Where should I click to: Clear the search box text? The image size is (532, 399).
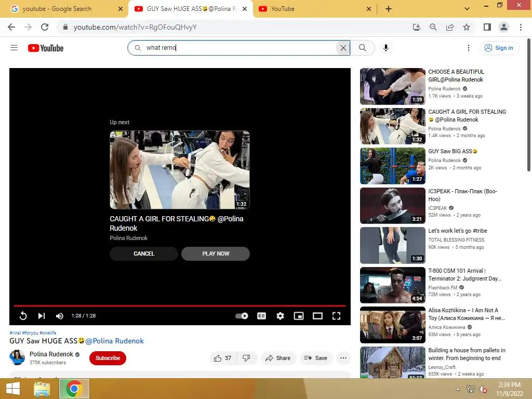(x=343, y=48)
